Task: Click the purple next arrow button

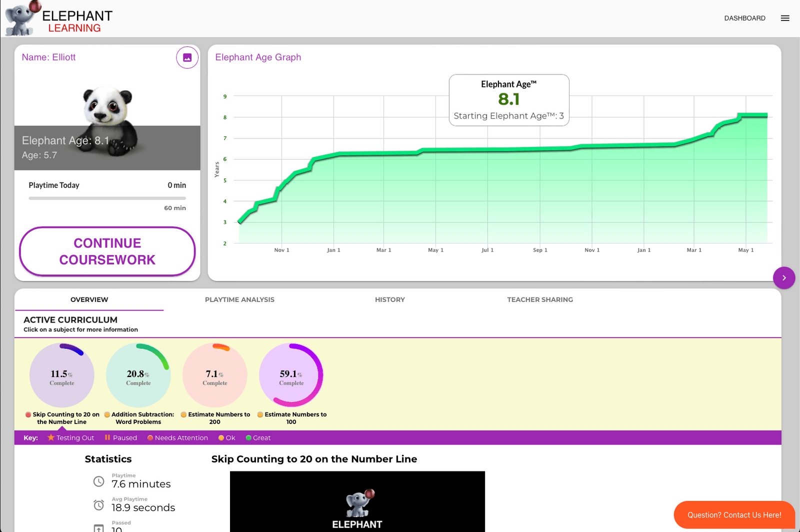Action: tap(784, 277)
